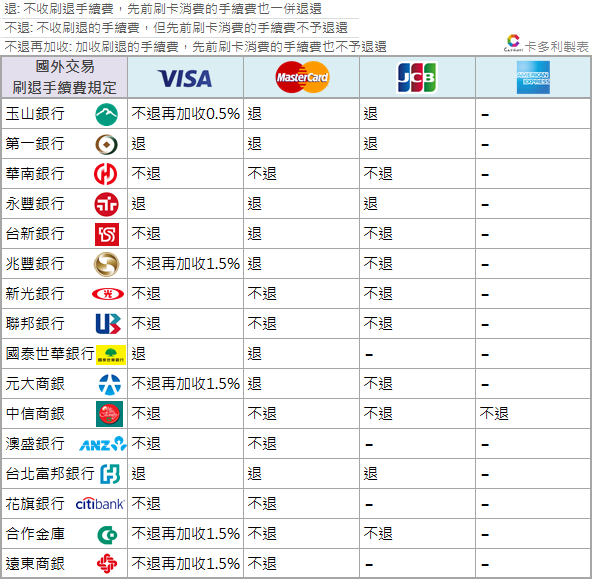Select 中信商銀 American Express cell 不退
The image size is (592, 579).
533,414
